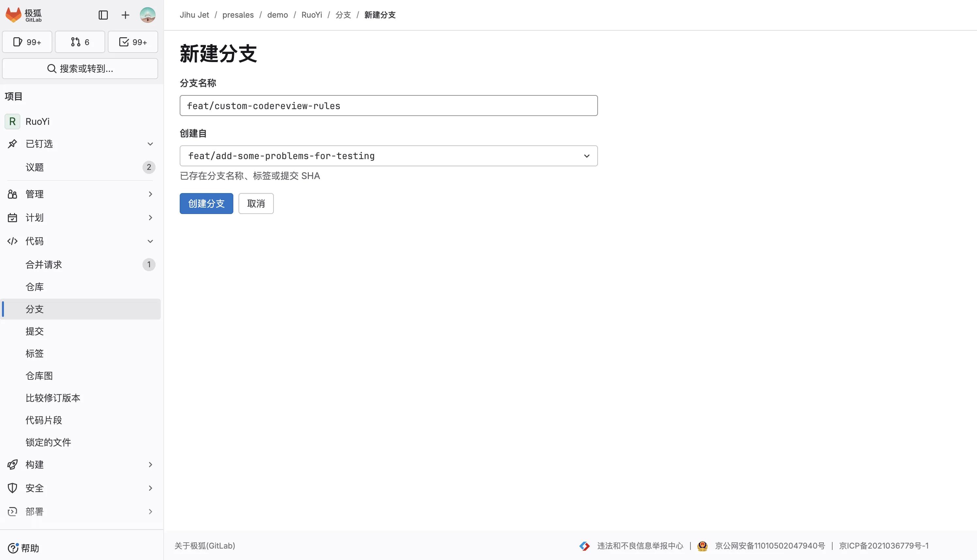The width and height of the screenshot is (977, 560).
Task: Open the user avatar menu
Action: point(148,15)
